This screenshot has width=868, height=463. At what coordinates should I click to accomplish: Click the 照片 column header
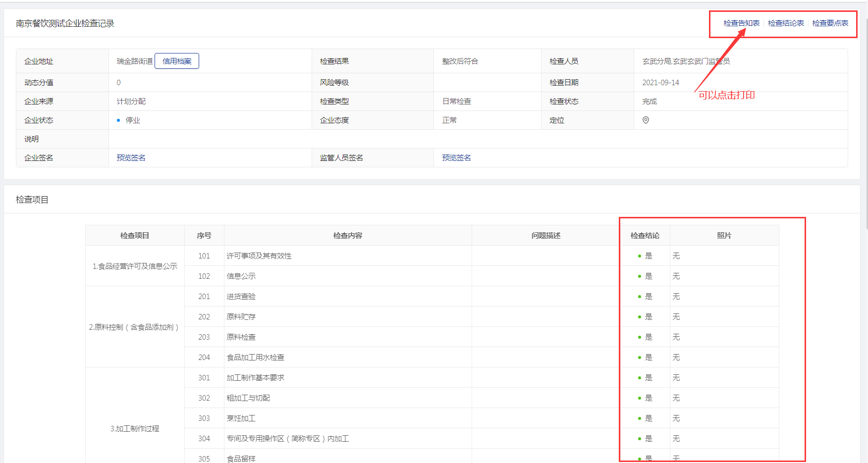[x=724, y=236]
